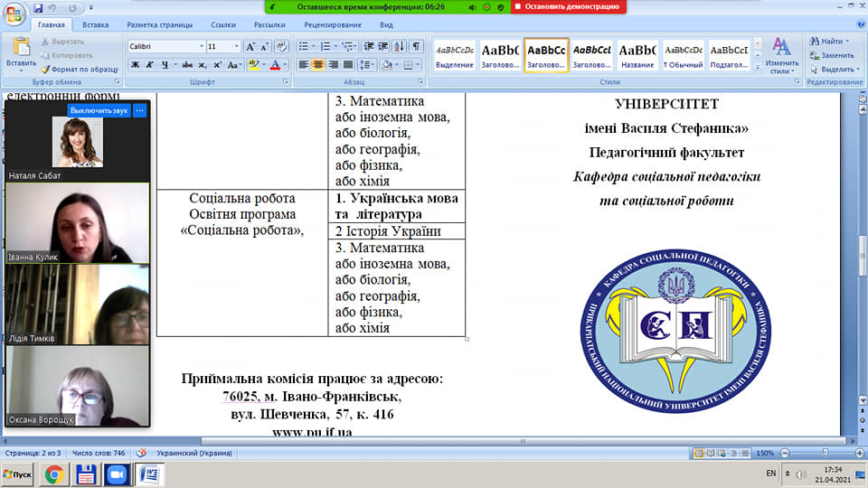Switch to the Вставка ribbon tab

[x=95, y=25]
